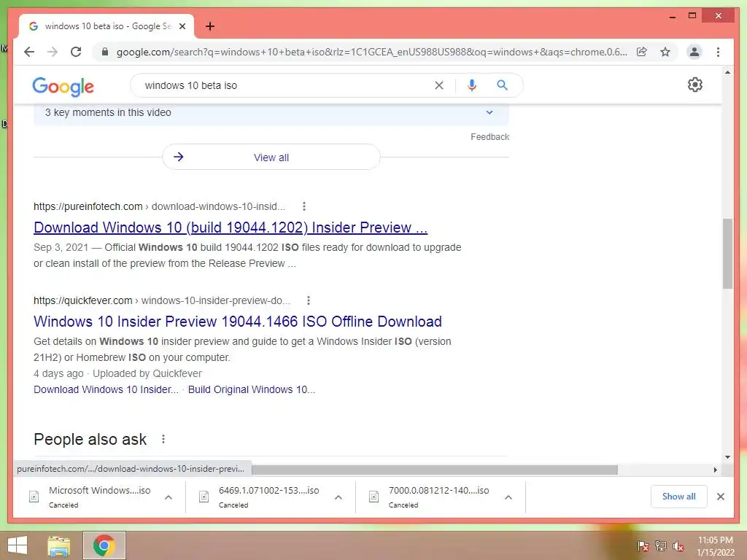Expand 3 key moments in this video
The image size is (747, 560).
pyautogui.click(x=271, y=112)
